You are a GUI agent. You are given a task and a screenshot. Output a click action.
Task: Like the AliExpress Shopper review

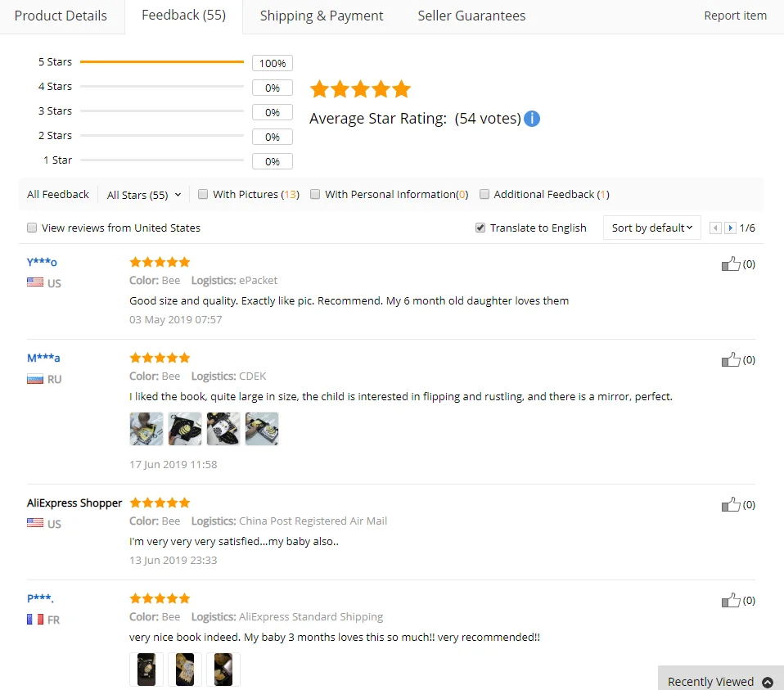pyautogui.click(x=731, y=504)
